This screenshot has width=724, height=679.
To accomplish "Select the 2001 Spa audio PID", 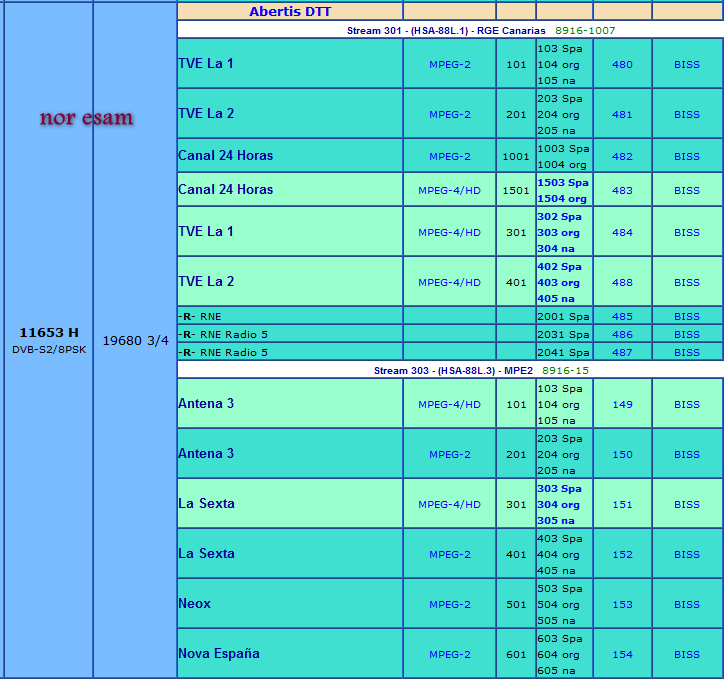I will pyautogui.click(x=563, y=317).
